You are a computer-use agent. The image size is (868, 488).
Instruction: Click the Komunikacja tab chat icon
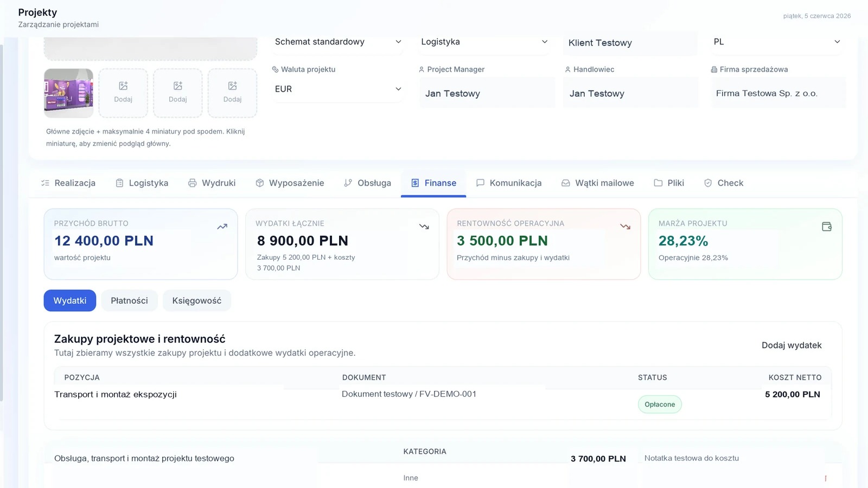(480, 183)
